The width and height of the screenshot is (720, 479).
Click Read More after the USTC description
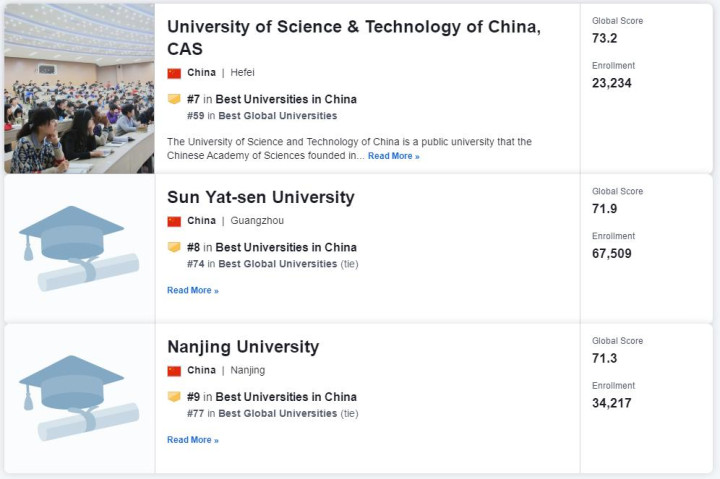pyautogui.click(x=394, y=156)
